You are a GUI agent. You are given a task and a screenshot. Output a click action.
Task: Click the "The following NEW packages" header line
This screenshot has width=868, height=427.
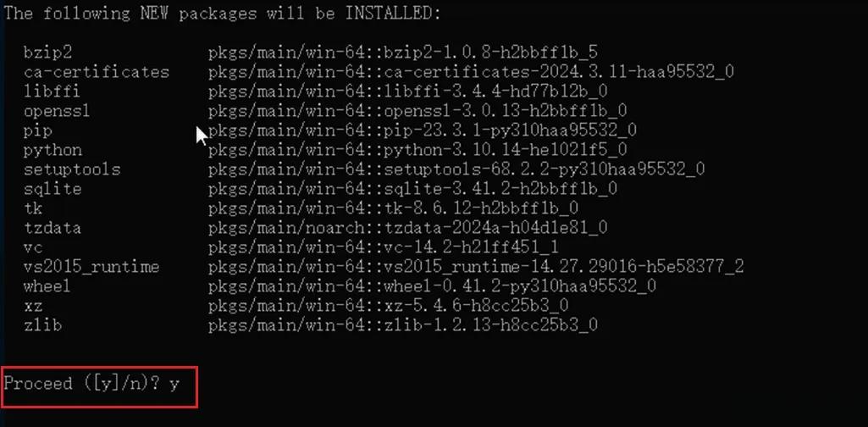click(222, 14)
